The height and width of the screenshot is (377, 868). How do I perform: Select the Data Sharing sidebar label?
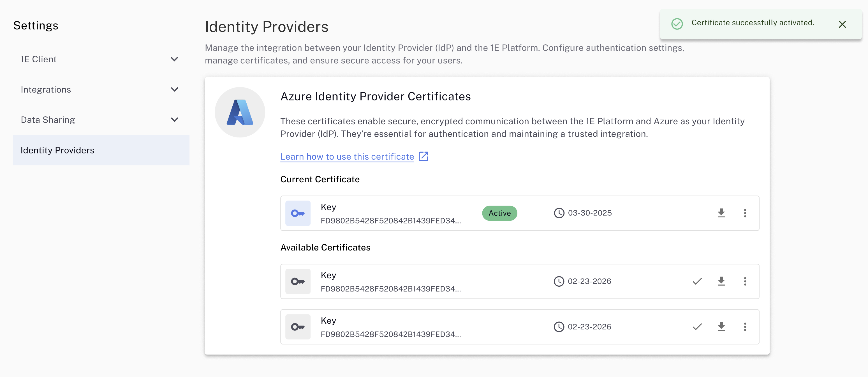pos(48,120)
